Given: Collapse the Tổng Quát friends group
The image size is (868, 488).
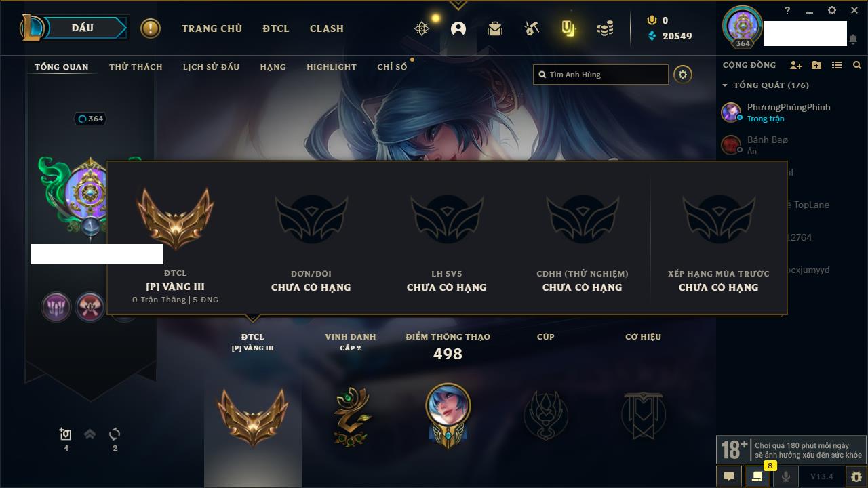Looking at the screenshot, I should pyautogui.click(x=725, y=85).
